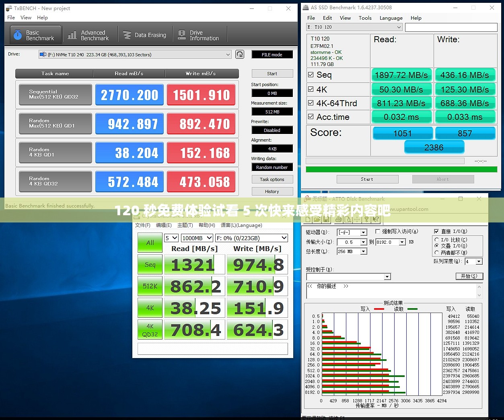Click ATTO New file toolbar icon
504x420 pixels.
click(x=308, y=219)
